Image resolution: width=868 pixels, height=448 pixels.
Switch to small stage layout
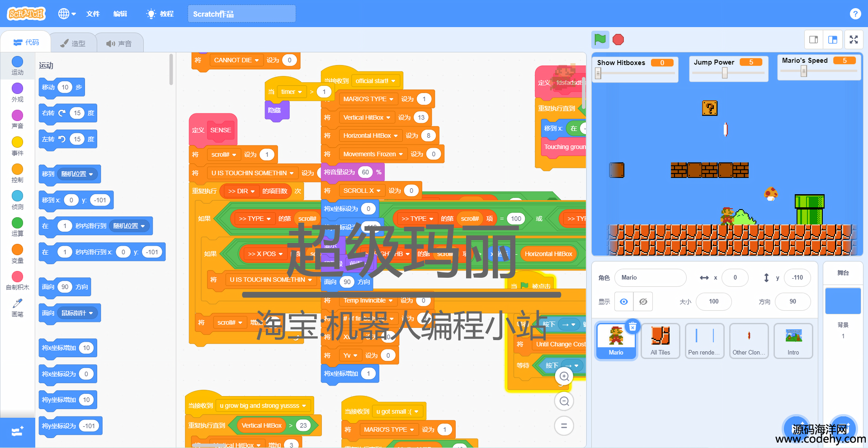click(813, 40)
